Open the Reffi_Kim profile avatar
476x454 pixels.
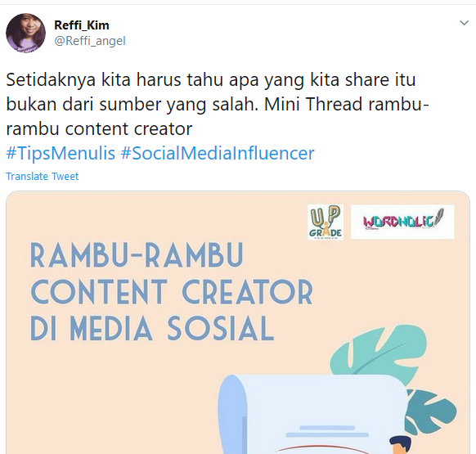tap(26, 33)
